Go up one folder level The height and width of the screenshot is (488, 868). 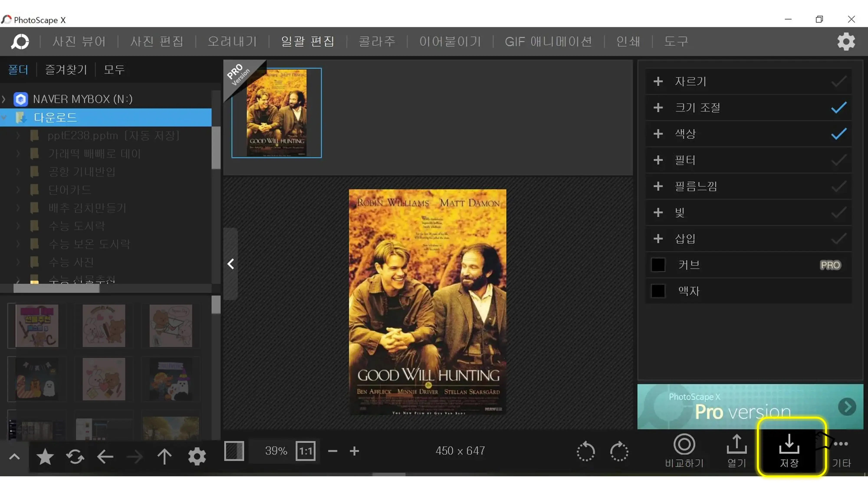coord(164,457)
